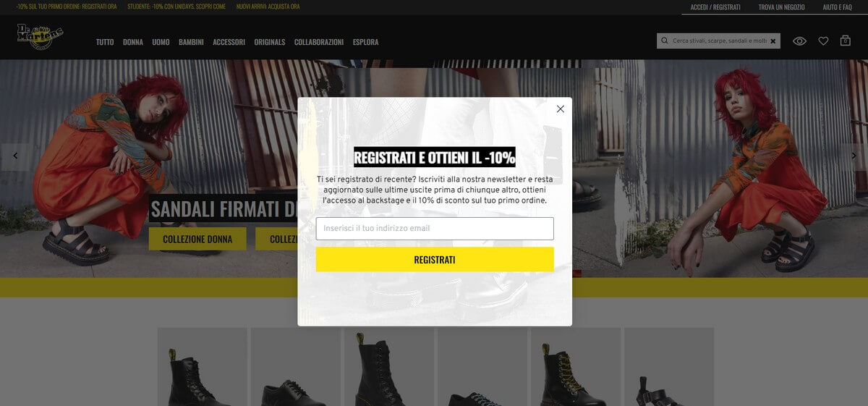Close the newsletter popup with the X
The height and width of the screenshot is (406, 868).
pos(560,109)
